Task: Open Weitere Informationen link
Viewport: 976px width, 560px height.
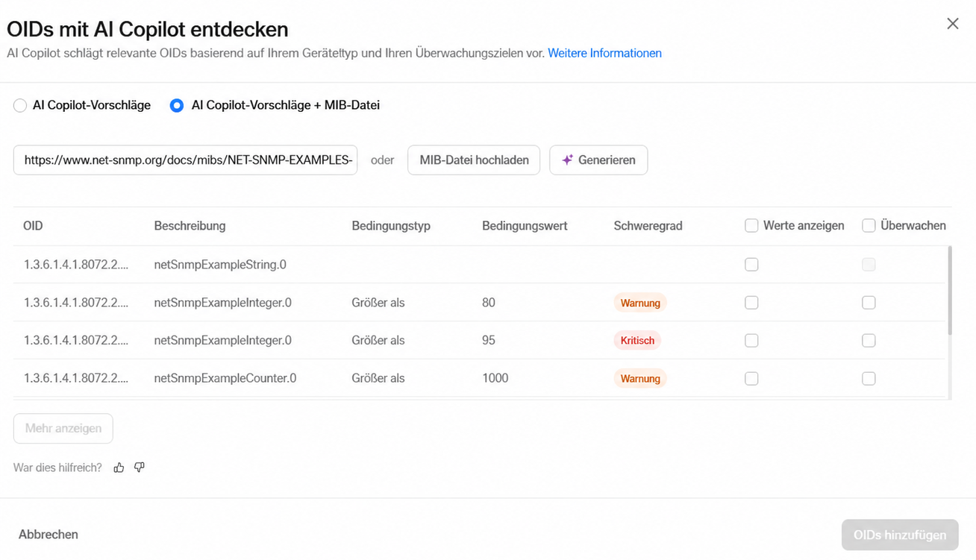Action: [604, 53]
